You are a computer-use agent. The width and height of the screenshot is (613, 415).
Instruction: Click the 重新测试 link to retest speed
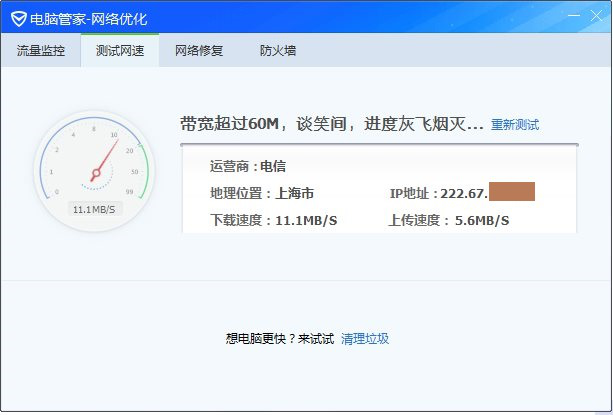click(515, 125)
